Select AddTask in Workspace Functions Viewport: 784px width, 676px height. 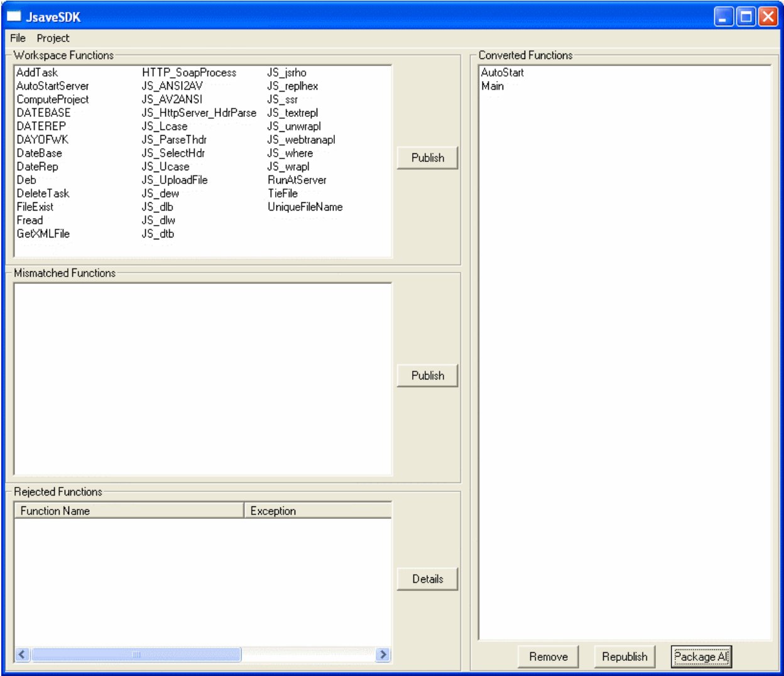(x=37, y=73)
